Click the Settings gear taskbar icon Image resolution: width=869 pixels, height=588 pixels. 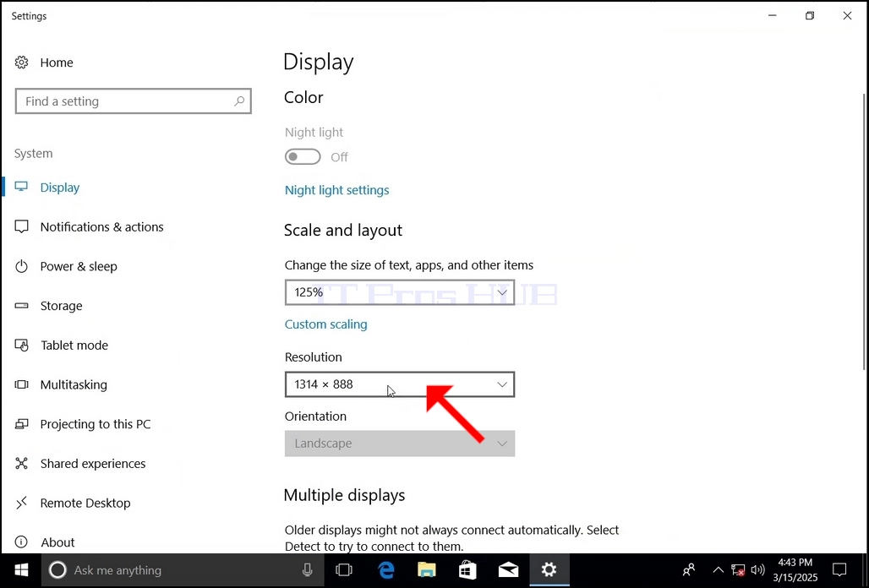(549, 569)
